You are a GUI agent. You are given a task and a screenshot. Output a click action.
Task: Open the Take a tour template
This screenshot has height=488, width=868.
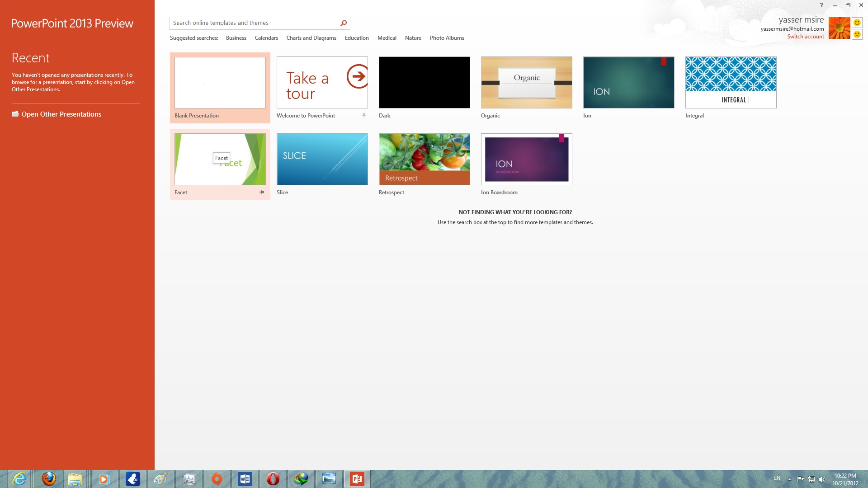coord(322,83)
